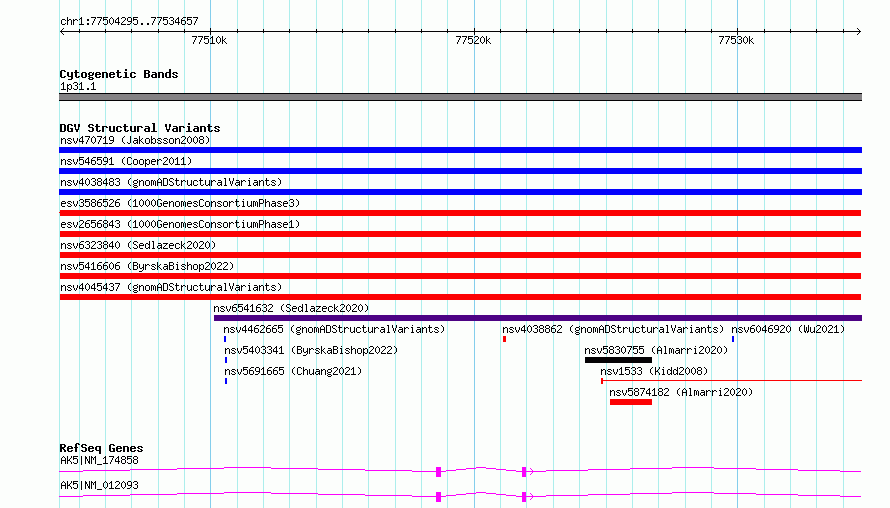The height and width of the screenshot is (508, 890).
Task: Open variant nsv5416606 (ByrskaBishop2022) label
Action: [147, 266]
